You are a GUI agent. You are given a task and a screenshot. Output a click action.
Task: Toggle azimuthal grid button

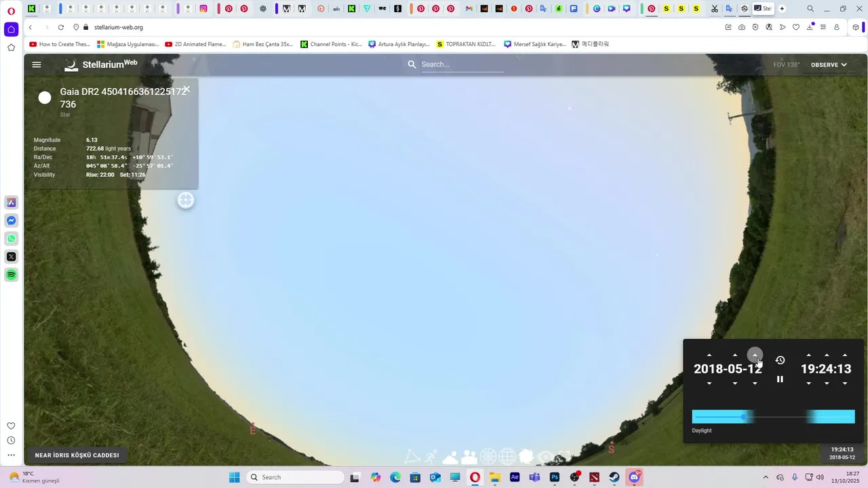point(488,457)
